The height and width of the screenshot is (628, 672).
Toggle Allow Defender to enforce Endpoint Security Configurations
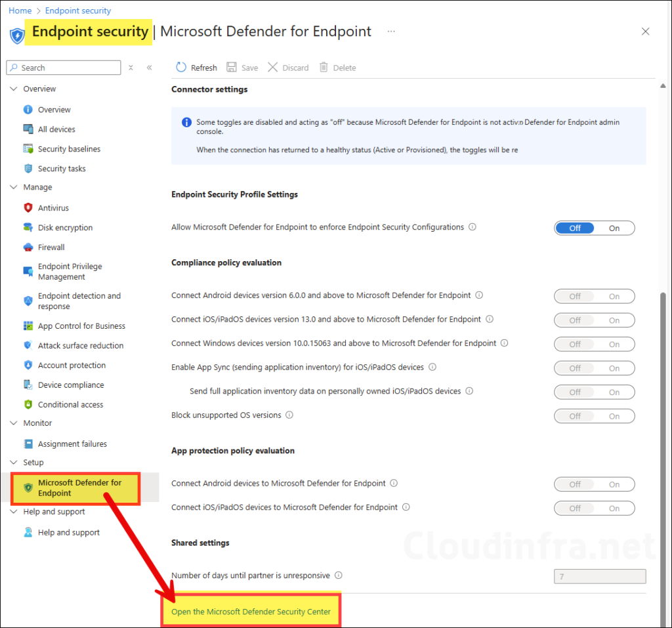point(594,228)
